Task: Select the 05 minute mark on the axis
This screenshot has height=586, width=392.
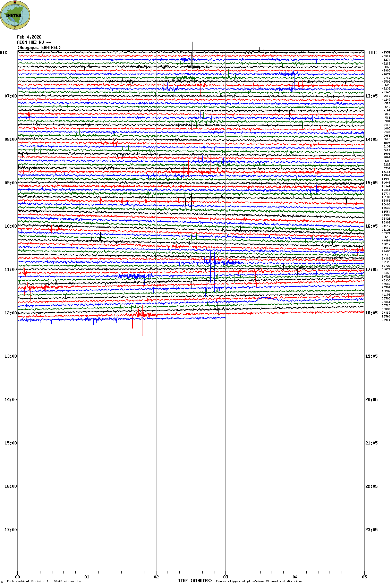Action: coord(364,577)
